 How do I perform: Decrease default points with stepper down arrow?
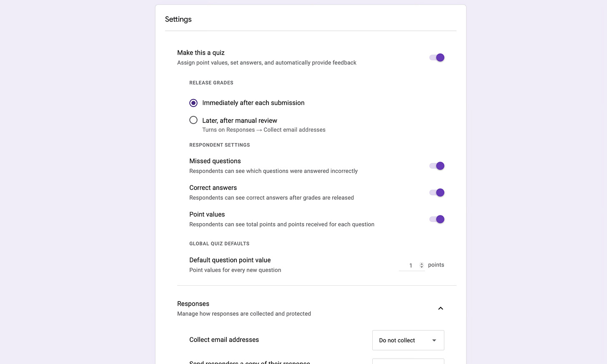(421, 267)
